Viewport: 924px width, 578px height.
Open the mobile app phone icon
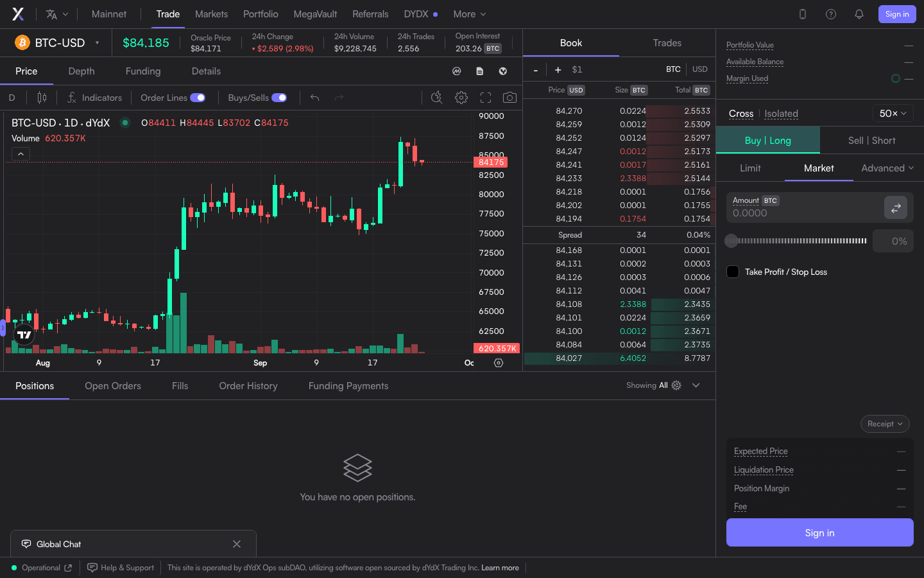[x=803, y=14]
